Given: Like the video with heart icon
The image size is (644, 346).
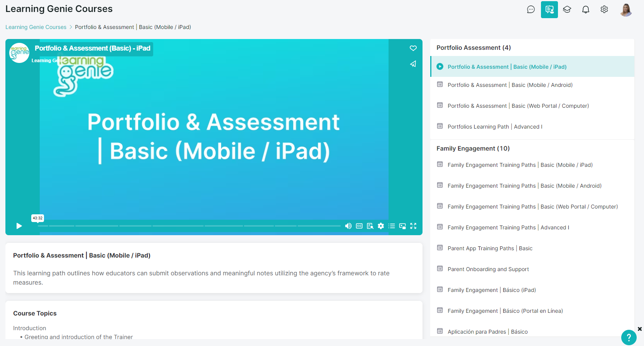Looking at the screenshot, I should tap(413, 48).
